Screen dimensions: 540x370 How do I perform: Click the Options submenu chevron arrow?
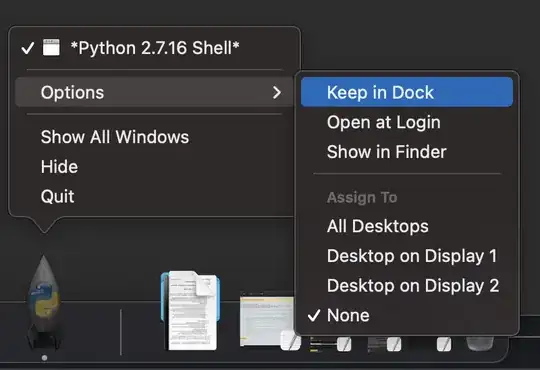(277, 92)
